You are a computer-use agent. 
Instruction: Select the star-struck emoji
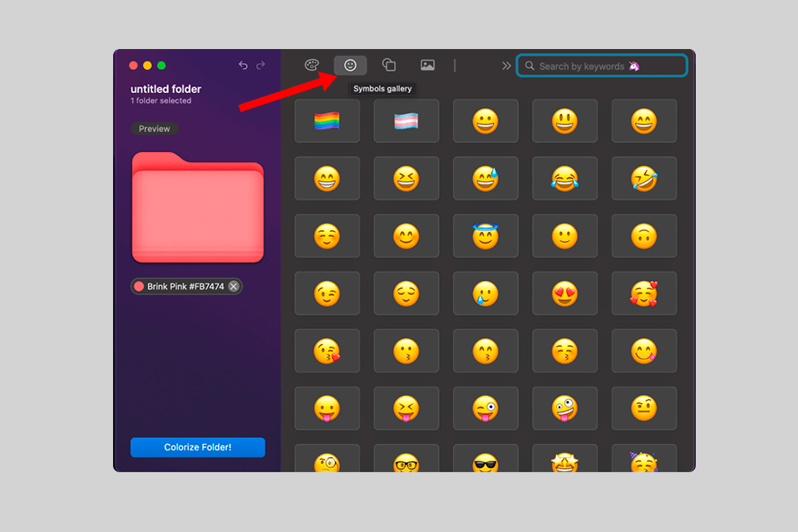tap(565, 459)
